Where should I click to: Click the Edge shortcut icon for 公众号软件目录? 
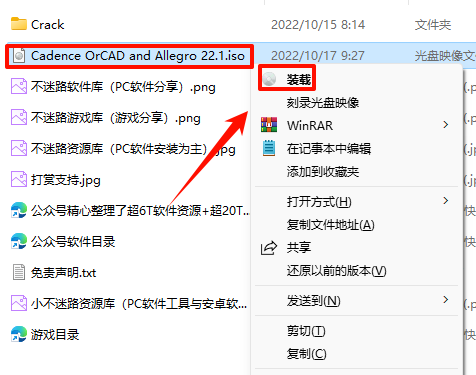[19, 241]
